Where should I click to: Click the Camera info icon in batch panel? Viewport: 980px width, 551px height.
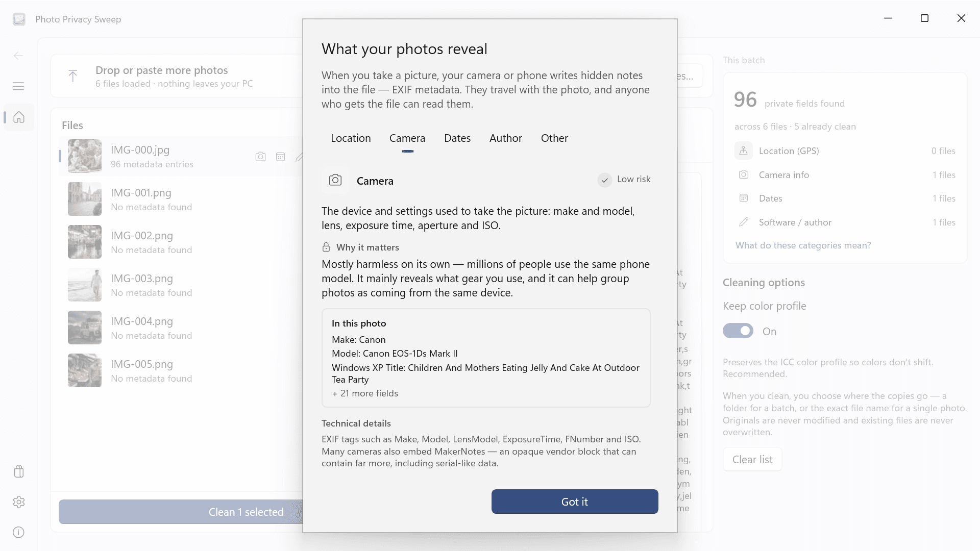tap(744, 174)
